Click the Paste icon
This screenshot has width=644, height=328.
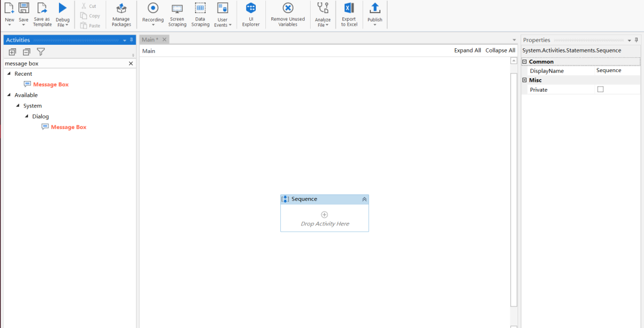(x=84, y=26)
